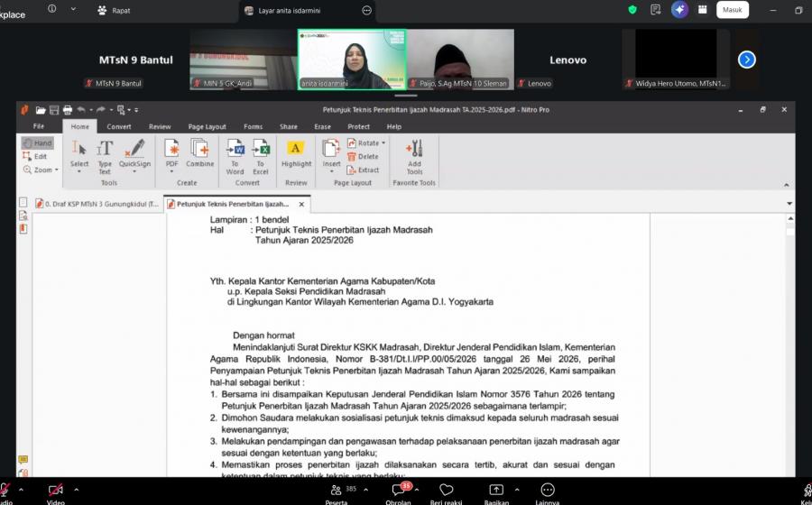The width and height of the screenshot is (812, 505).
Task: Open the Forms ribbon tab
Action: (x=254, y=126)
